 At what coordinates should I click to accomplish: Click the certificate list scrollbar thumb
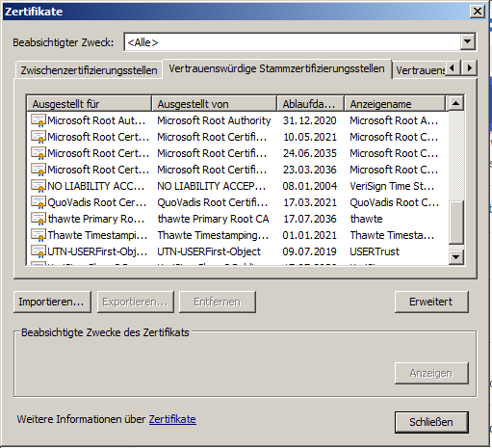click(x=455, y=222)
